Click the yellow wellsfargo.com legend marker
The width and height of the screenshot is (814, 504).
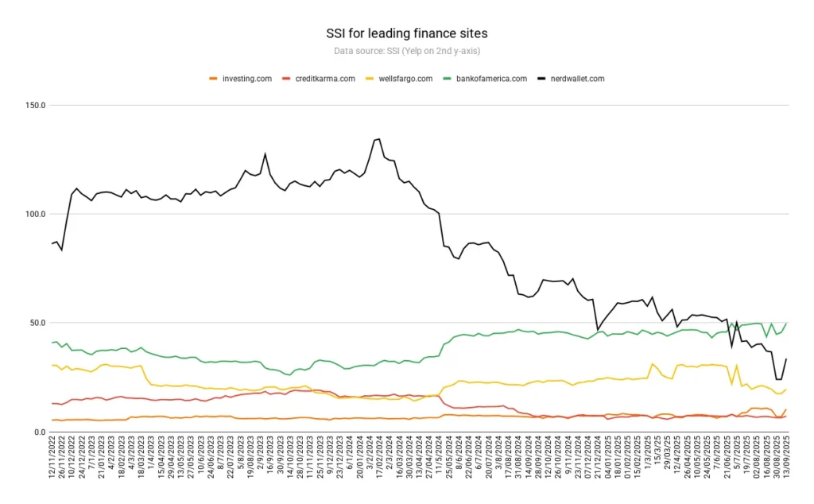[369, 79]
